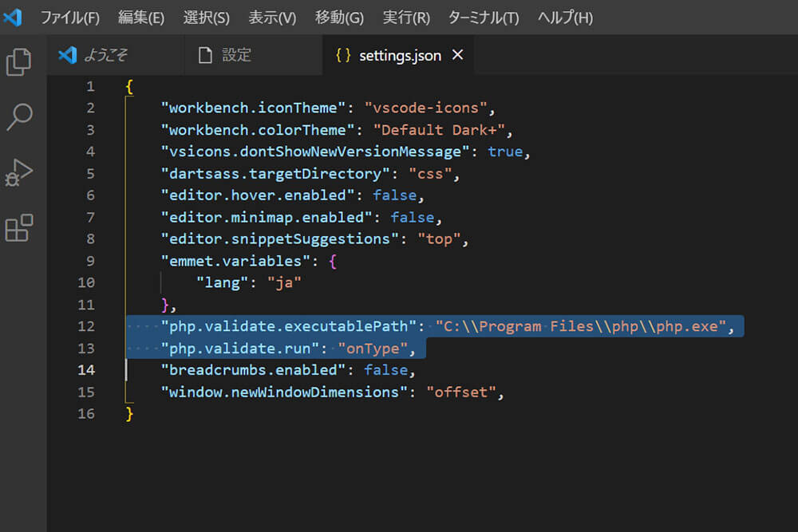Open the Extensions view in activity bar

click(19, 227)
